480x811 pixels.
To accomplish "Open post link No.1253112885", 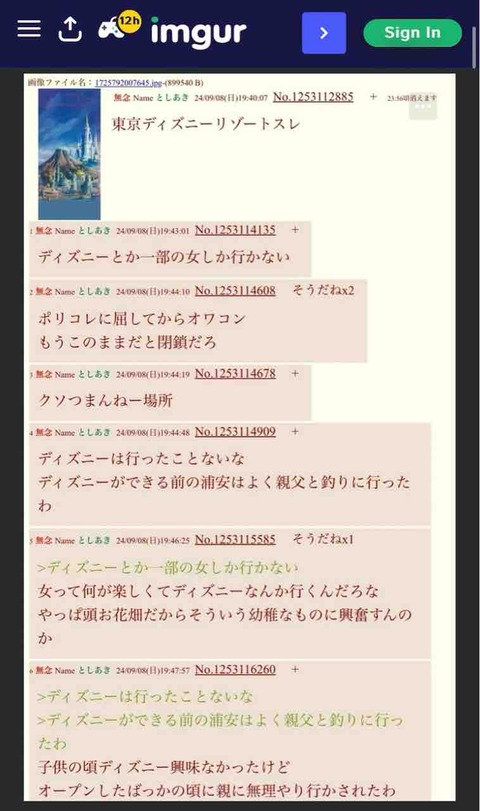I will click(313, 97).
